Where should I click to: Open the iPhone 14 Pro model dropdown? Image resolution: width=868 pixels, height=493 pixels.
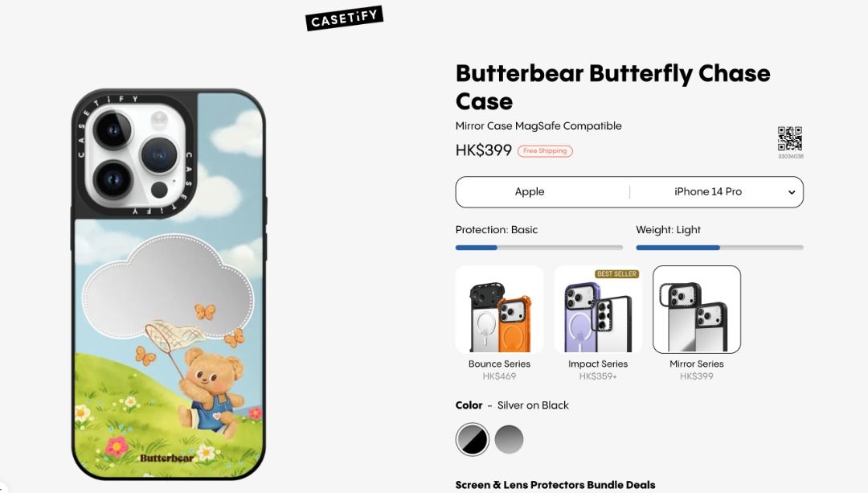(716, 191)
